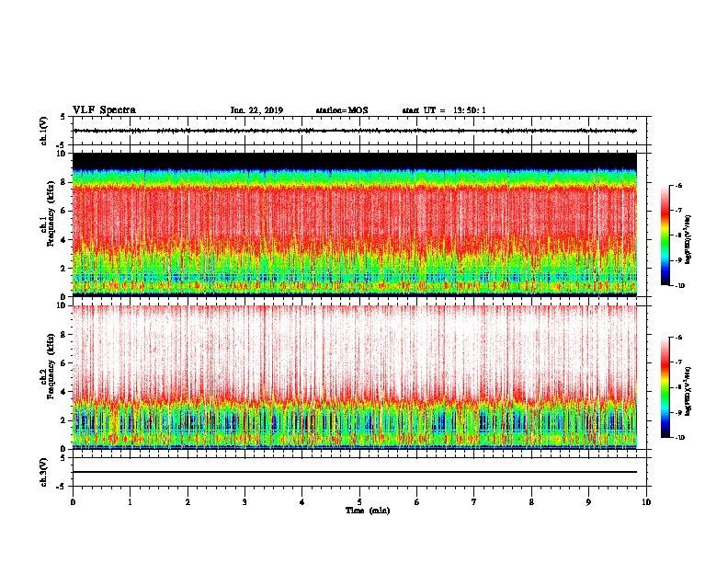Image resolution: width=728 pixels, height=563 pixels.
Task: Click the "station=MOS" header label
Action: click(x=342, y=110)
